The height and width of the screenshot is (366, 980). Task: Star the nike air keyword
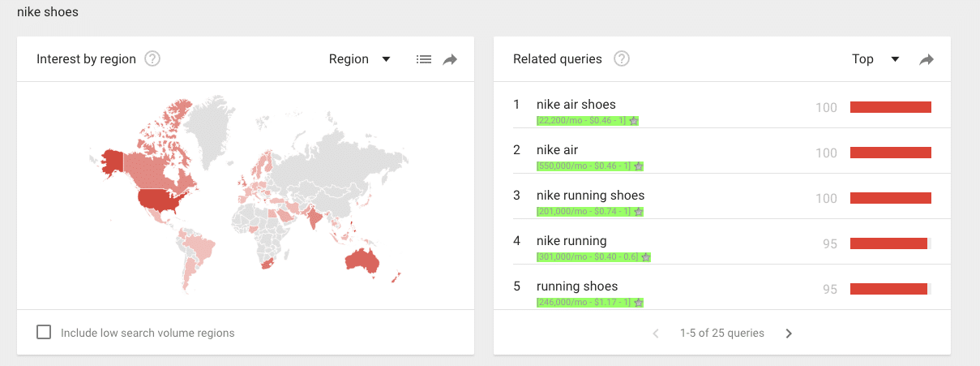[639, 166]
